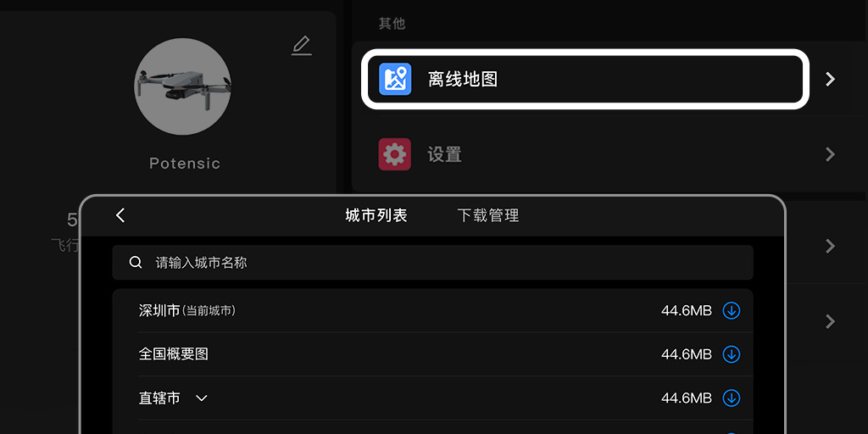This screenshot has height=434, width=868.
Task: Download the 深圳市 offline map
Action: point(732,310)
